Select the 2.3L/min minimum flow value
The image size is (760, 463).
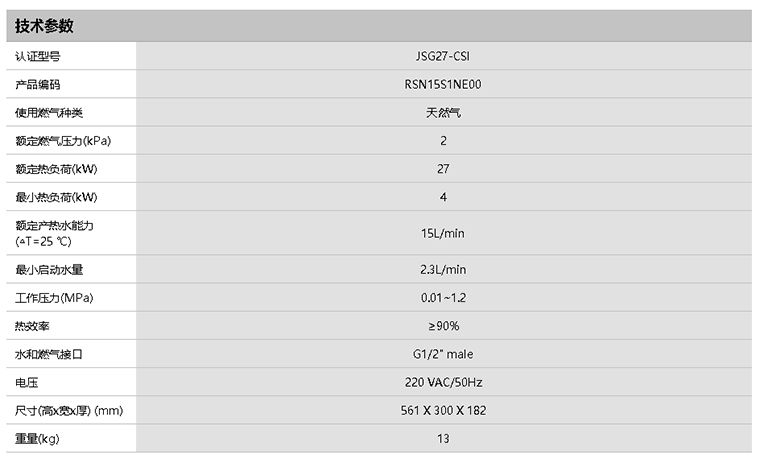click(x=443, y=269)
